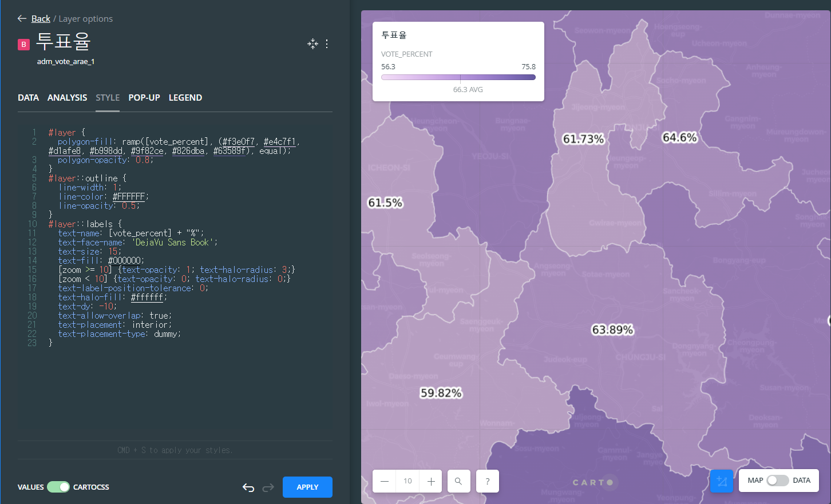Zoom out the map with minus button
831x504 pixels.
coord(385,481)
